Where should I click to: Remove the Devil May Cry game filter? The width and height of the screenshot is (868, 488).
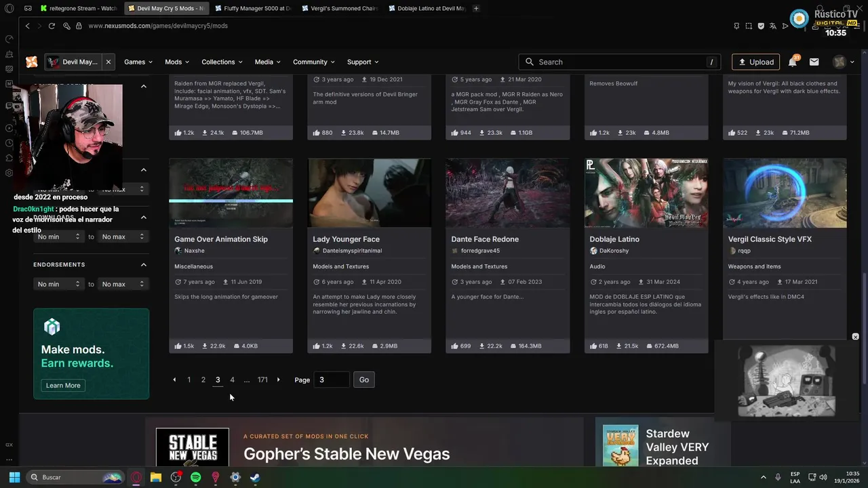[x=108, y=62]
